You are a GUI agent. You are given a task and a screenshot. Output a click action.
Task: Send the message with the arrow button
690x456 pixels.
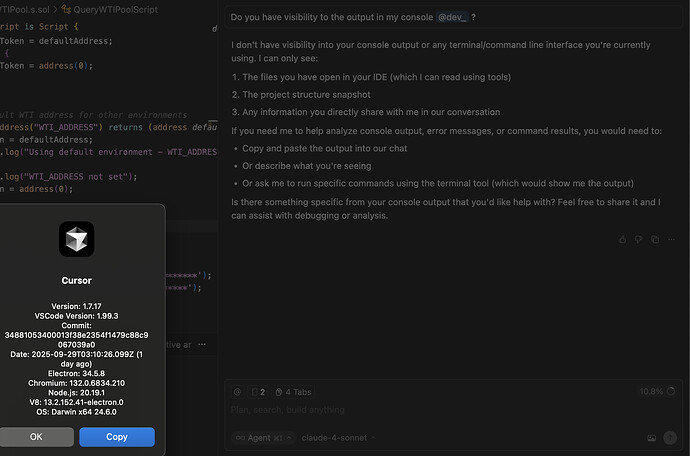coord(670,438)
